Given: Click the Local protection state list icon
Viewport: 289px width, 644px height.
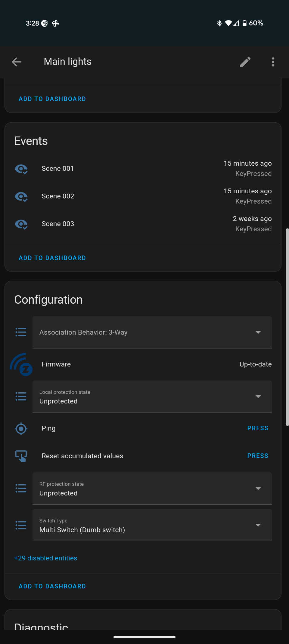Looking at the screenshot, I should [21, 397].
